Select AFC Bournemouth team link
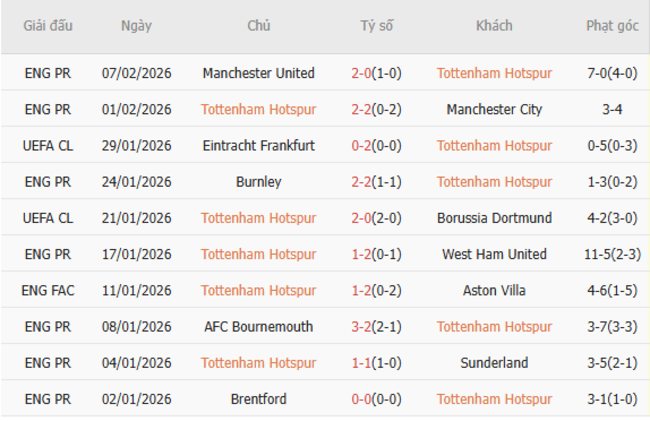The width and height of the screenshot is (650, 421). click(x=258, y=326)
